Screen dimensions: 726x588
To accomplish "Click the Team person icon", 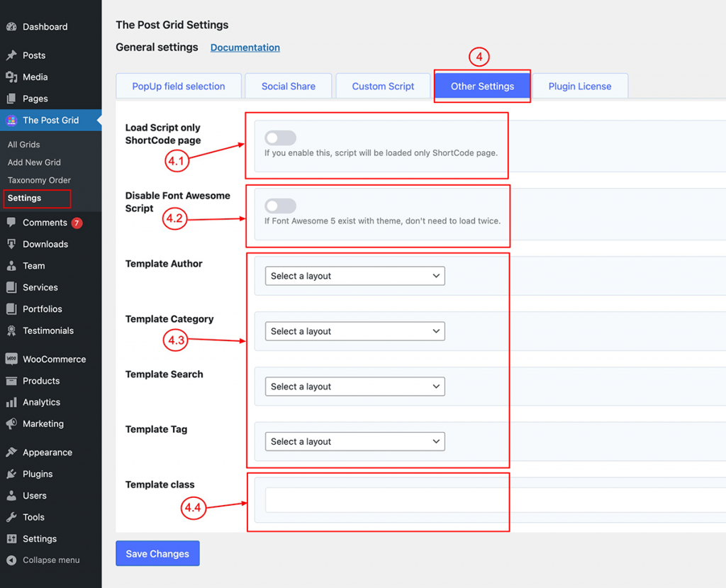I will coord(11,266).
